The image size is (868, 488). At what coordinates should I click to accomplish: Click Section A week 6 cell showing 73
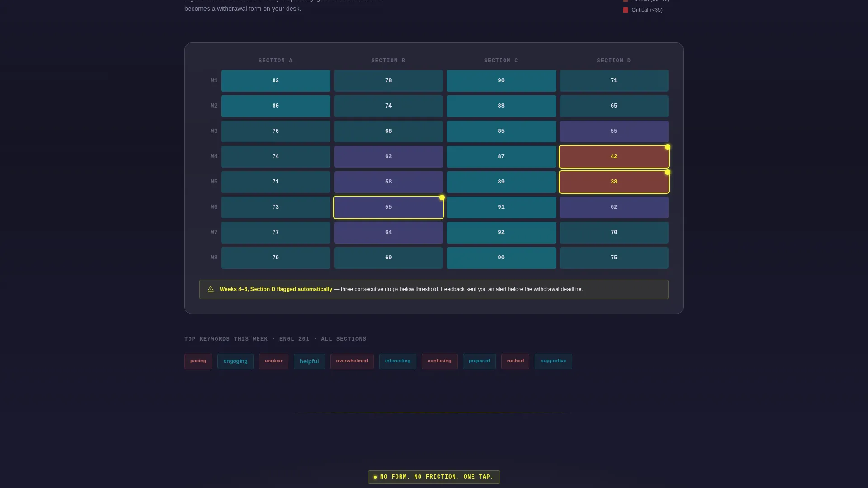click(x=276, y=207)
